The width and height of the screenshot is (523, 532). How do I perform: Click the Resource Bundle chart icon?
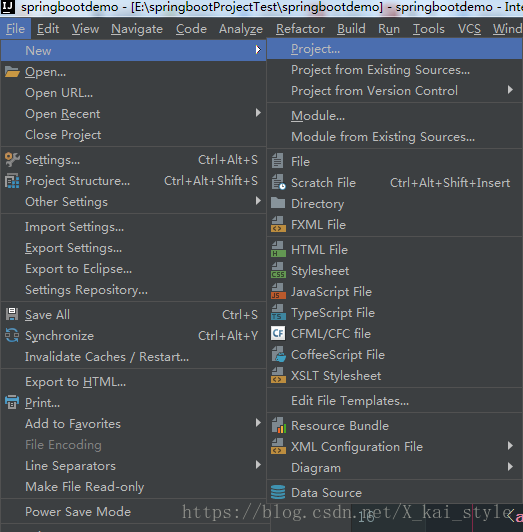(278, 425)
